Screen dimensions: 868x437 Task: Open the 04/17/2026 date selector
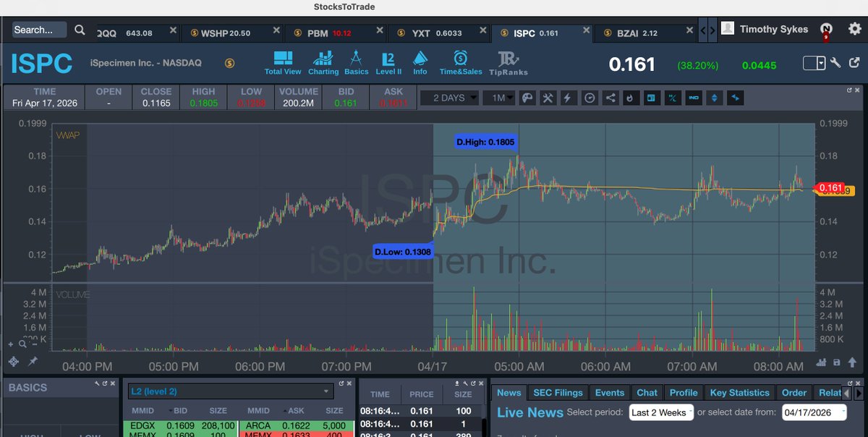coord(814,412)
